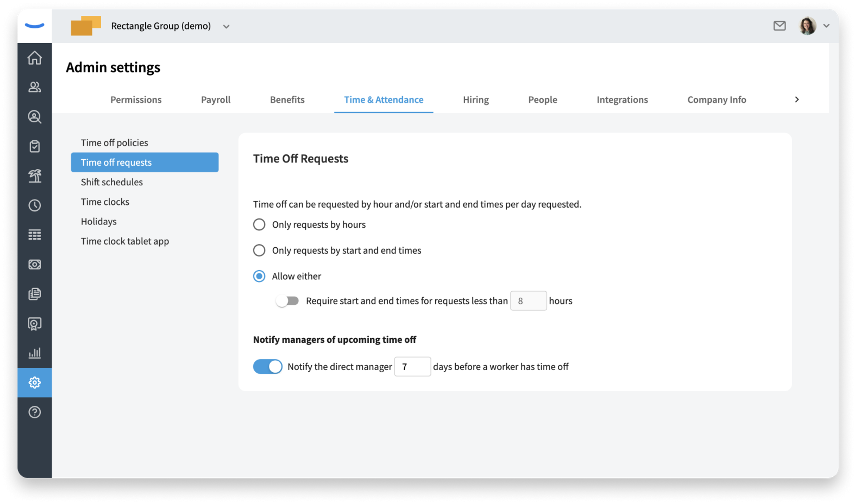Click the help question mark icon
This screenshot has height=504, width=856.
[x=34, y=412]
